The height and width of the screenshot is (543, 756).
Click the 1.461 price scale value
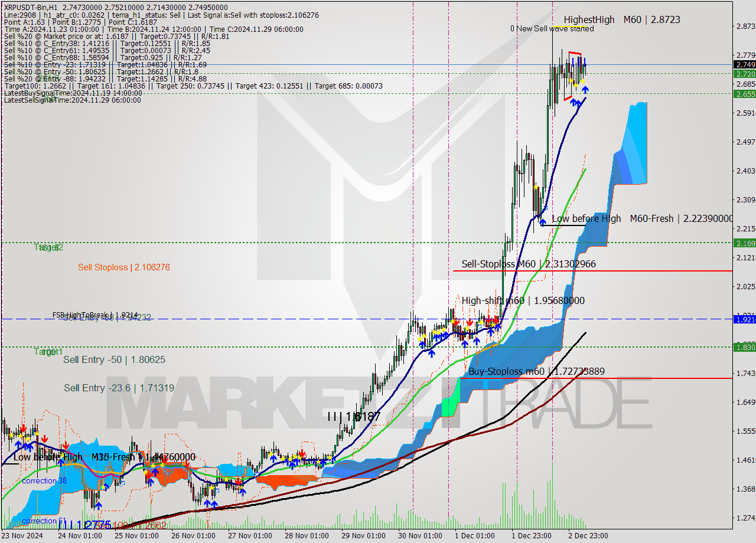pyautogui.click(x=745, y=460)
